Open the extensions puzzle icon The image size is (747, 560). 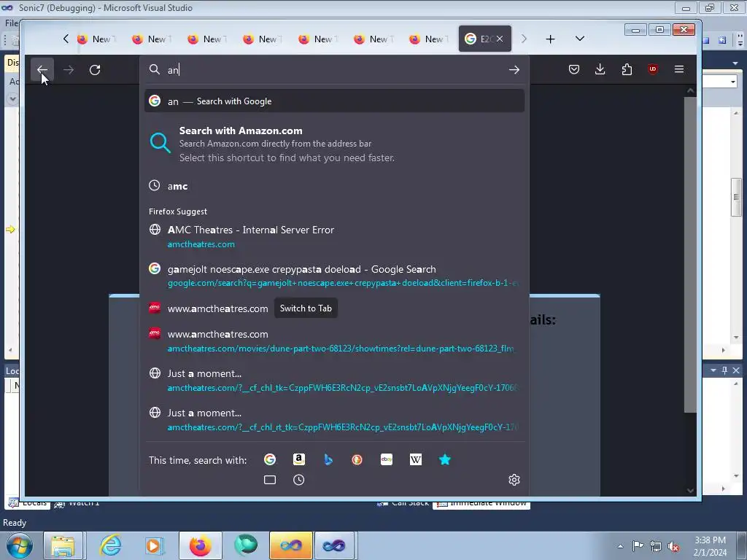(627, 69)
